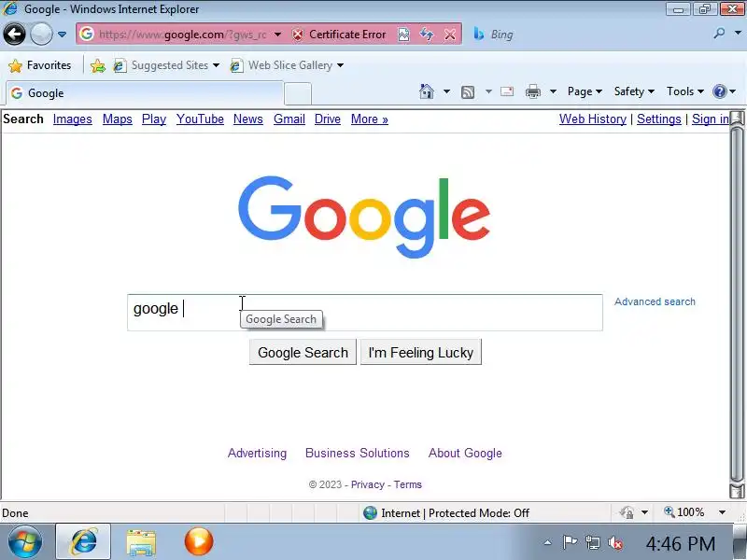The image size is (747, 560).
Task: Open the News link
Action: (248, 119)
